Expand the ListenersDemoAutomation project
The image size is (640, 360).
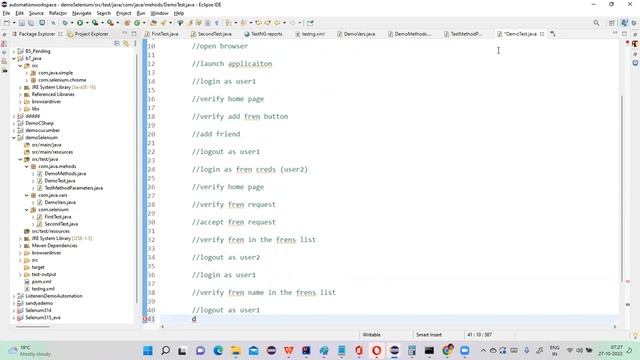[14, 296]
